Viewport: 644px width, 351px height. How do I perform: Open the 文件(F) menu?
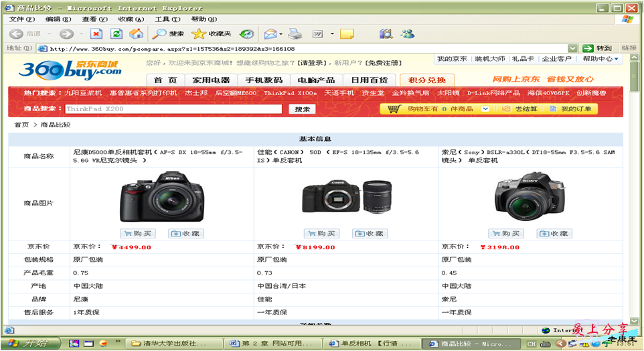[x=22, y=19]
